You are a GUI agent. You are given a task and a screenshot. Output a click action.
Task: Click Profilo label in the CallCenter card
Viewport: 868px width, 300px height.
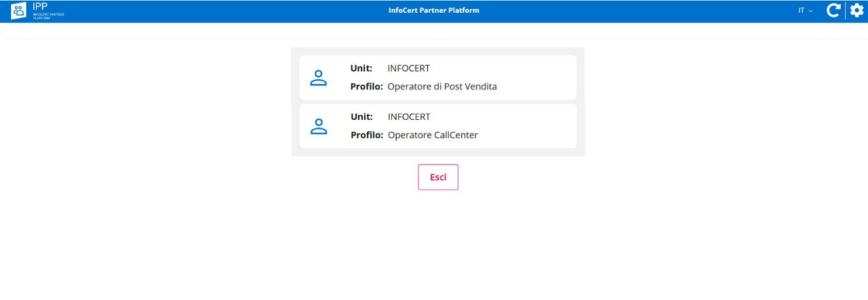367,135
